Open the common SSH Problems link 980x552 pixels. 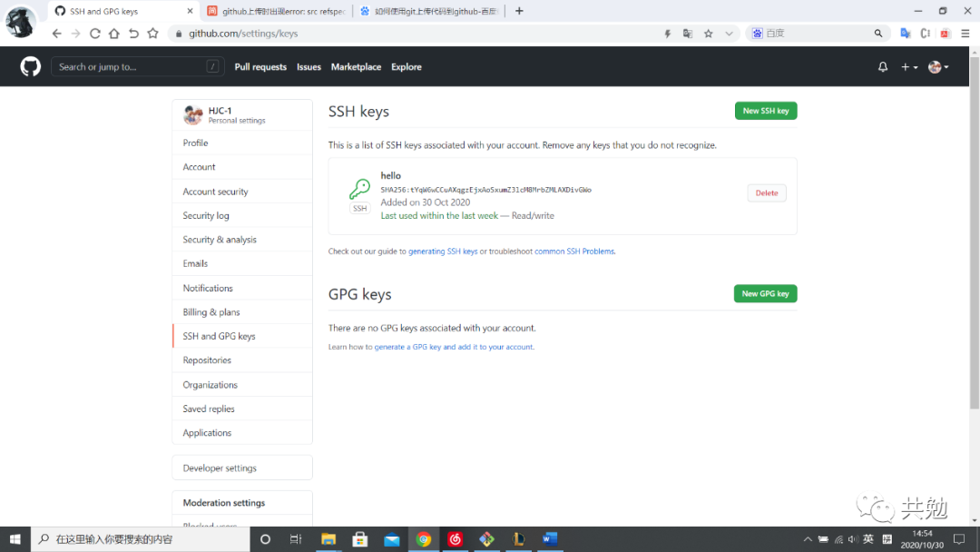[574, 251]
